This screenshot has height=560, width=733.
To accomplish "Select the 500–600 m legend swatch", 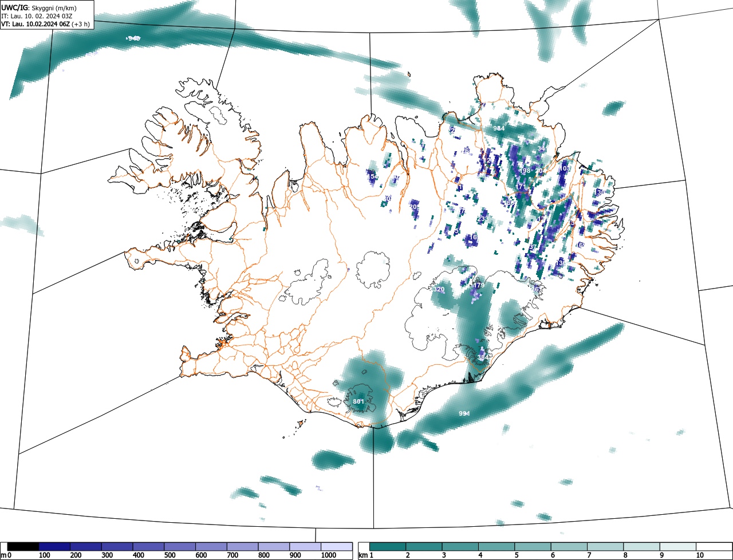I will click(180, 547).
